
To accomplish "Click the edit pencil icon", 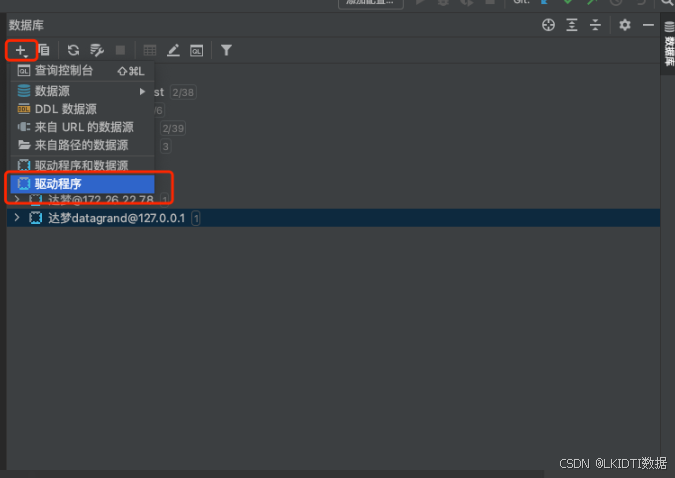I will [173, 50].
